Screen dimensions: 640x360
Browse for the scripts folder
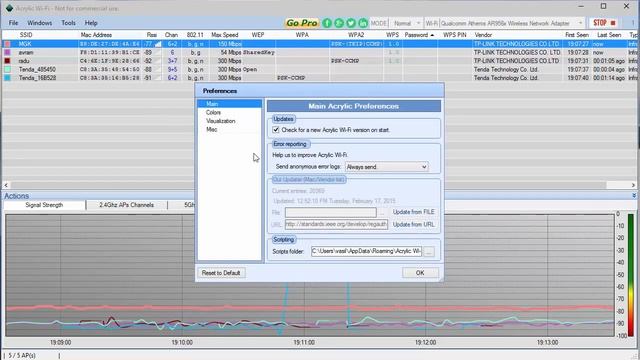pos(429,251)
